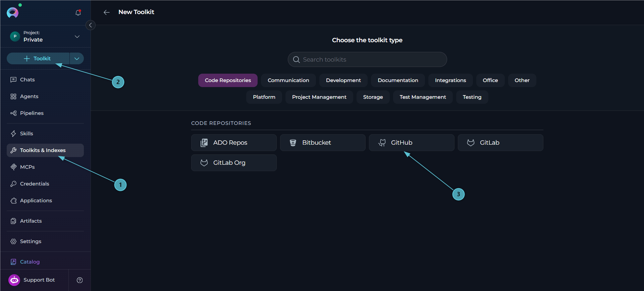Open Pipelines from the sidebar

[x=45, y=113]
